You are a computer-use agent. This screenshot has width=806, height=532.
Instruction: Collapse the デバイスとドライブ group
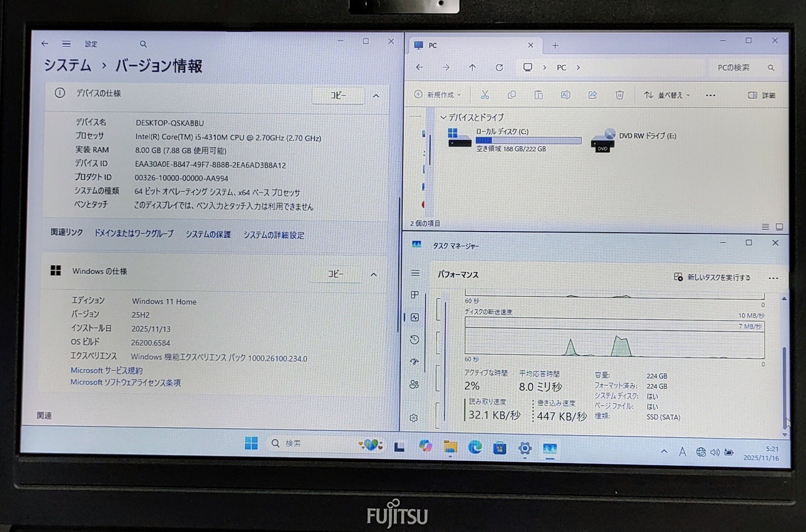click(443, 117)
